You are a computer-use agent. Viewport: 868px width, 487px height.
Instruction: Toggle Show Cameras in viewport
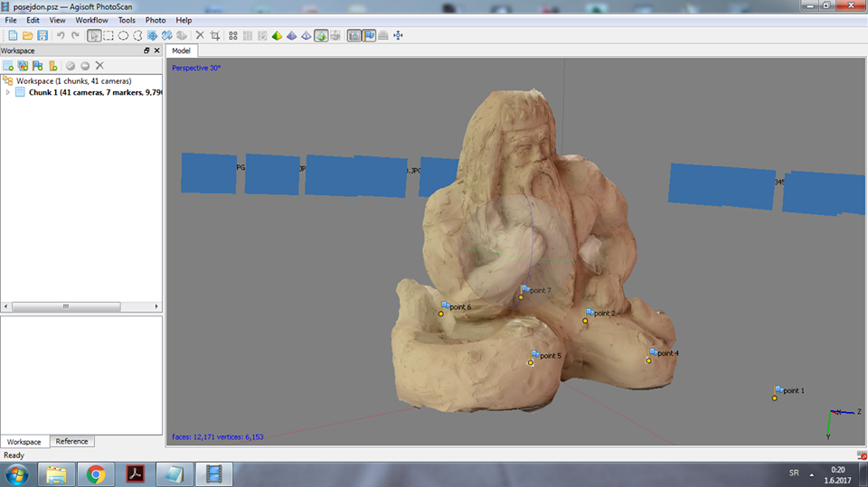point(354,35)
